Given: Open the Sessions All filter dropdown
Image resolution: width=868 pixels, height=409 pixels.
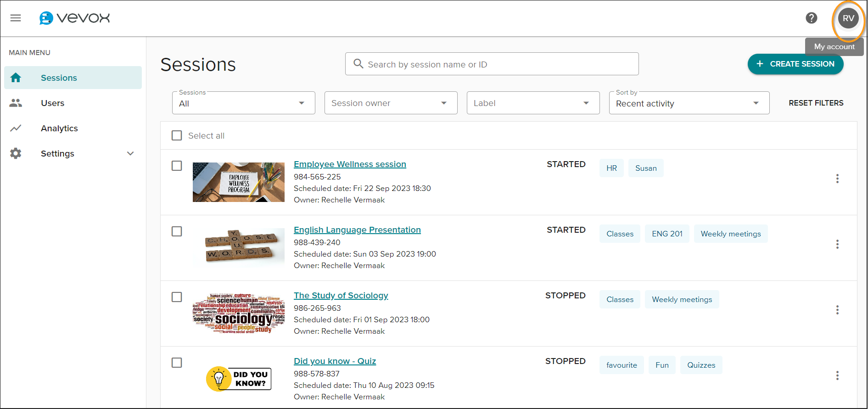Looking at the screenshot, I should click(x=244, y=103).
